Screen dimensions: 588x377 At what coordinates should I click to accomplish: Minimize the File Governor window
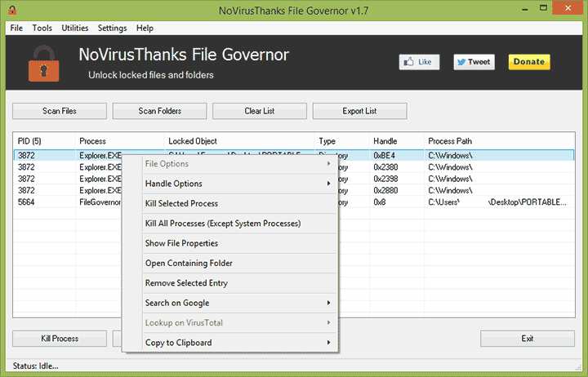(524, 9)
